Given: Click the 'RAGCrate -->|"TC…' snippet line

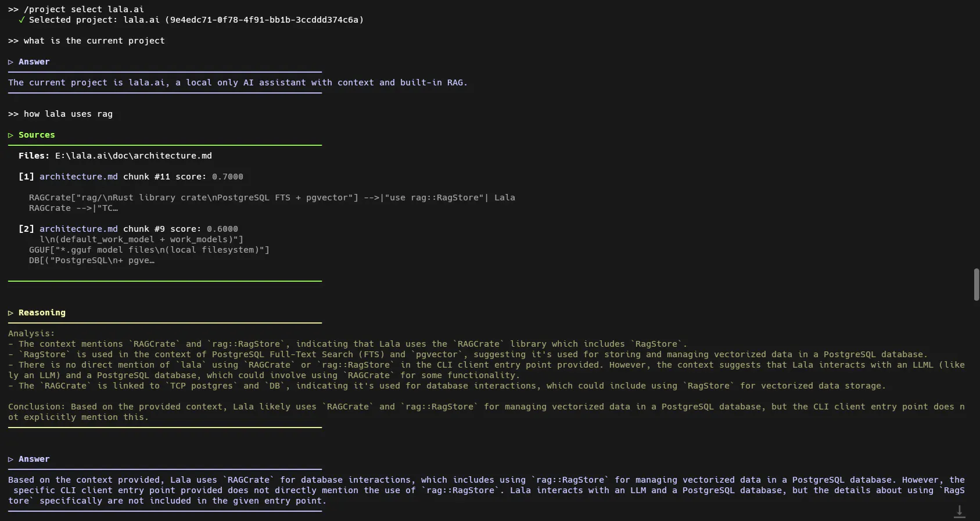Looking at the screenshot, I should click(73, 208).
